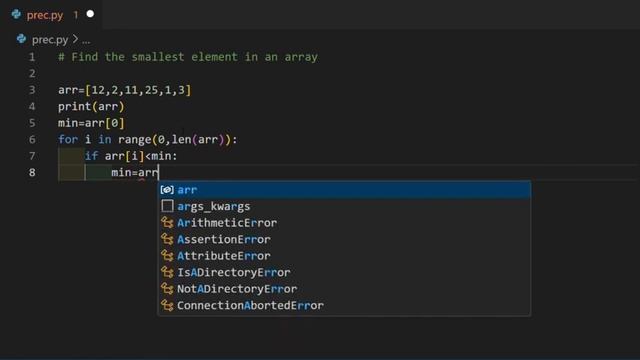
Task: Click line number 1 in the gutter
Action: (x=32, y=57)
